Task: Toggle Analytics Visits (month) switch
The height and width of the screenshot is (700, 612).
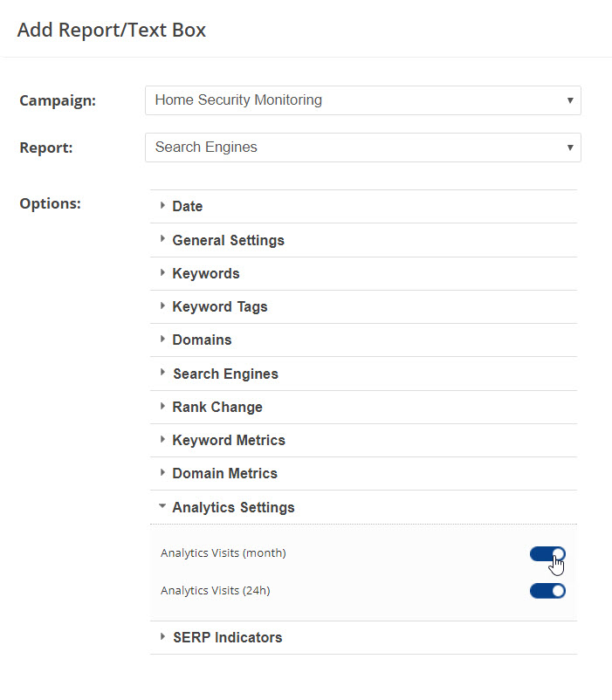Action: (x=547, y=553)
